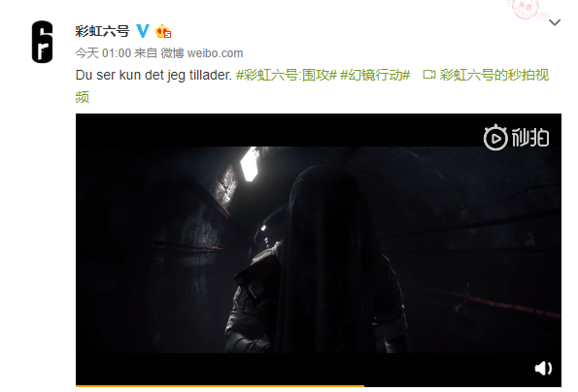Viewport: 578px width, 392px height.
Task: Jump ahead on the unplayed progress bar portion
Action: (x=462, y=386)
